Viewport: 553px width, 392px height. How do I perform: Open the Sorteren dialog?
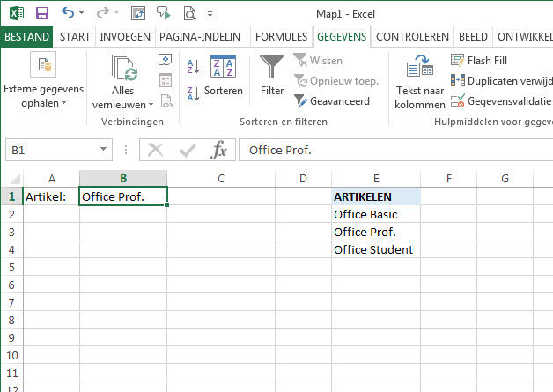tap(224, 77)
